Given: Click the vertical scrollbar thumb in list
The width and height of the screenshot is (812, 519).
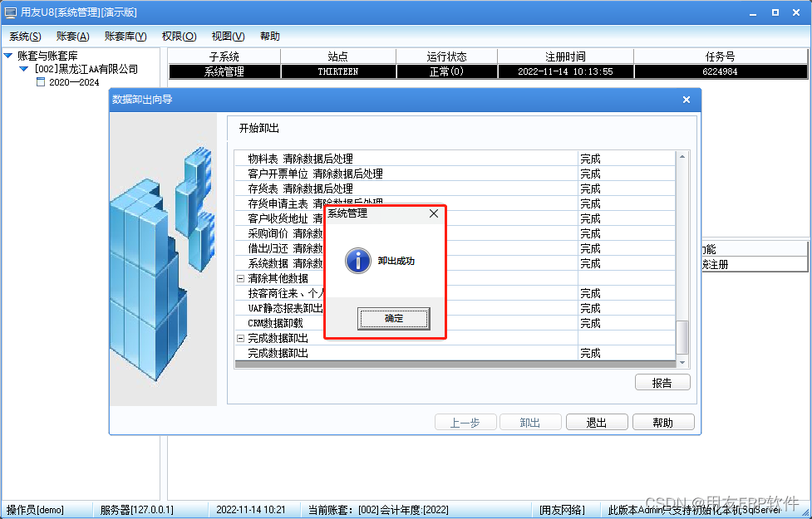Looking at the screenshot, I should (682, 337).
